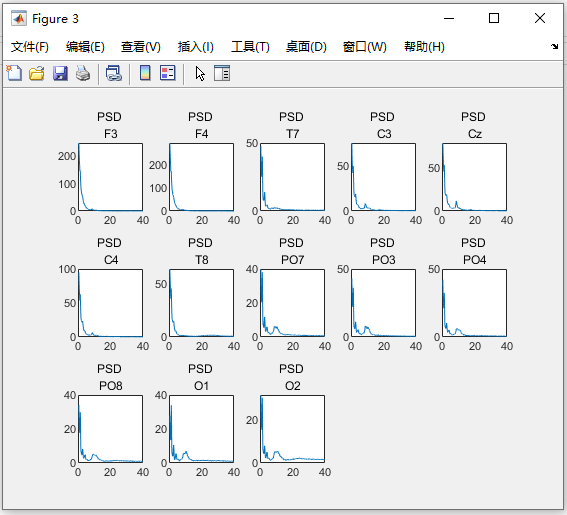
Task: Click the New Figure icon
Action: 14,73
